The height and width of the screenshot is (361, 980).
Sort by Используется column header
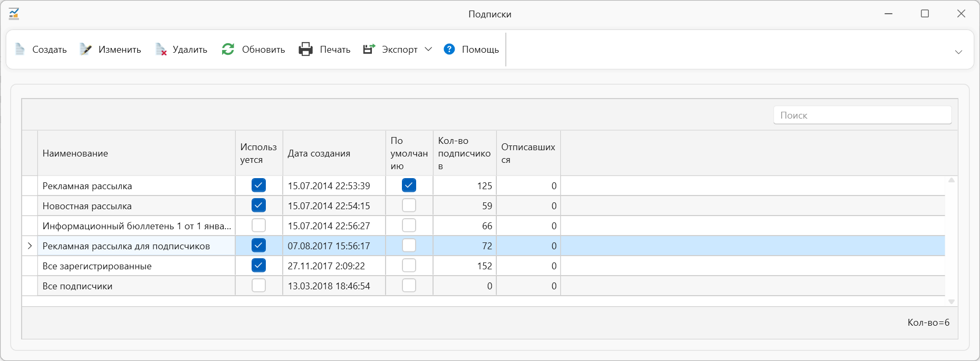[x=259, y=153]
